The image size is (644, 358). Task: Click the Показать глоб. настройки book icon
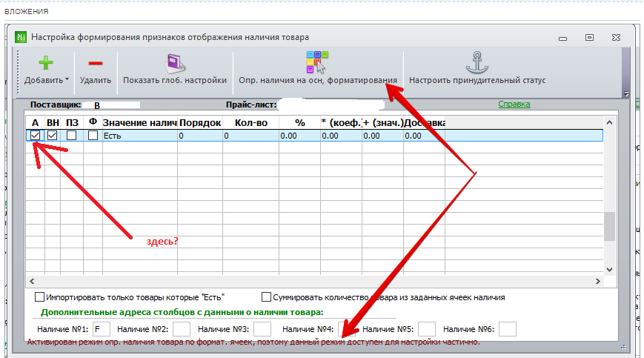pos(175,63)
